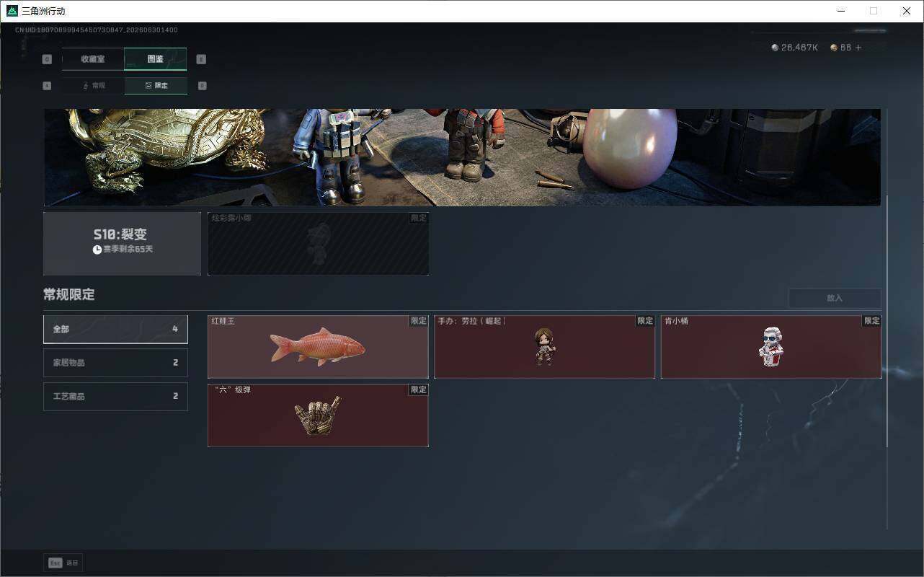Viewport: 924px width, 577px height.
Task: Click the 放入 button
Action: [835, 298]
